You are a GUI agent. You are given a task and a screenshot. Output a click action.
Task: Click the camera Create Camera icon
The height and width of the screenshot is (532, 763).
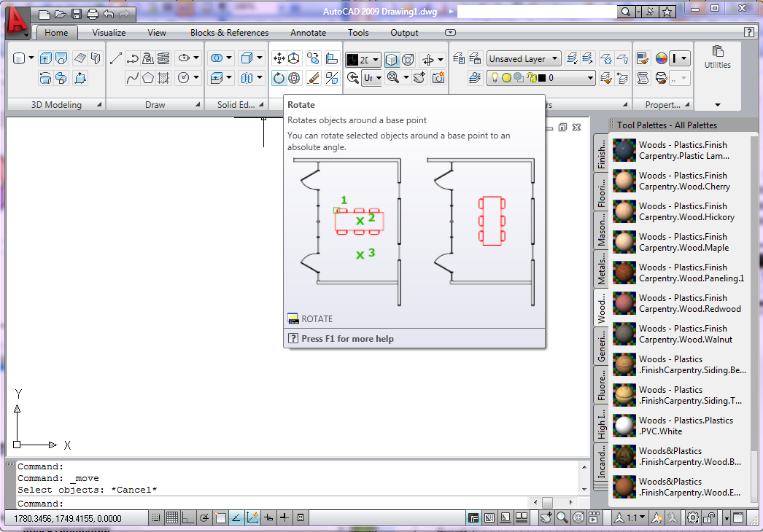(438, 78)
